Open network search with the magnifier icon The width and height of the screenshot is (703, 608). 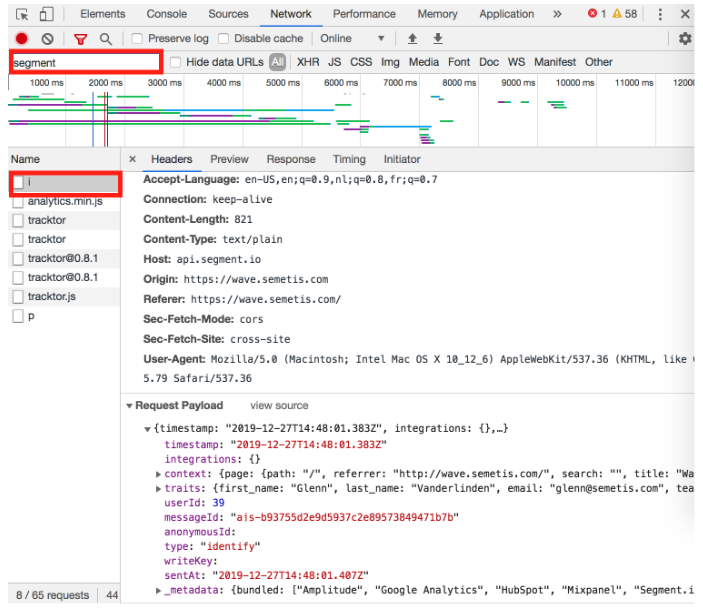click(105, 39)
